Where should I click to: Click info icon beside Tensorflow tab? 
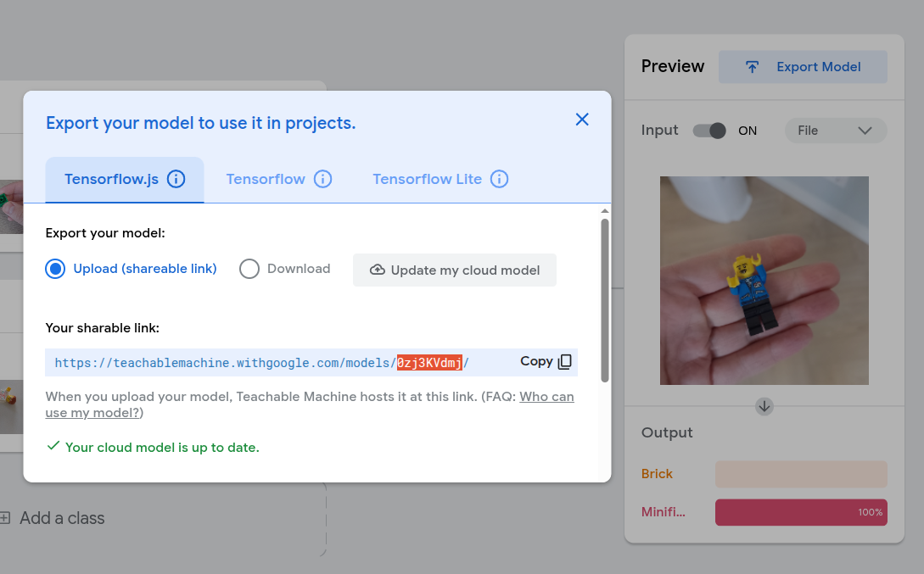point(322,179)
